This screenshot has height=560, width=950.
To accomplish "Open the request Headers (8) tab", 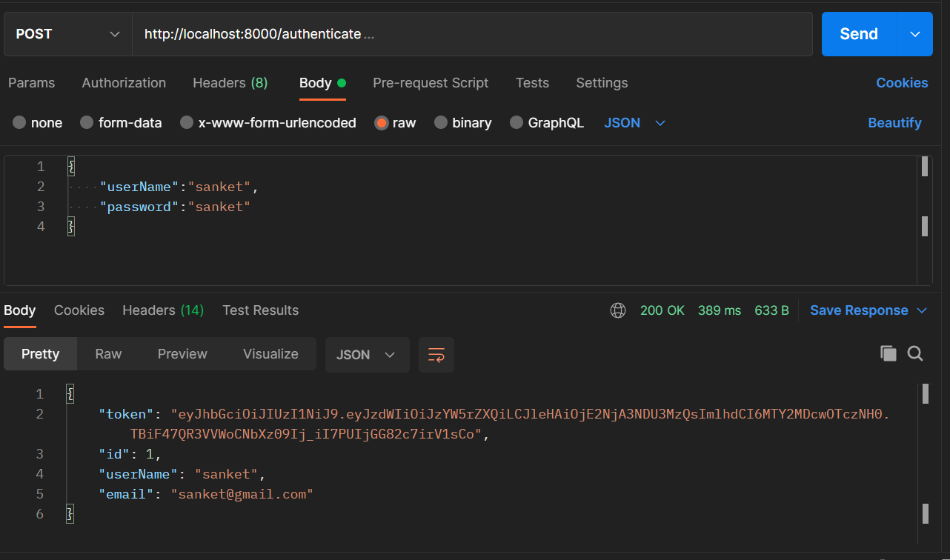I will pos(230,83).
